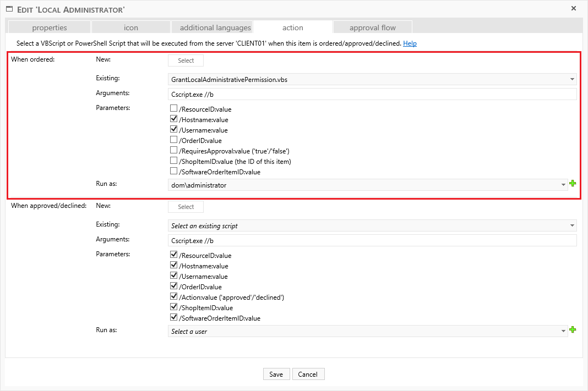Click green plus icon beside 'Select a user'
Image resolution: width=588 pixels, height=391 pixels.
[x=573, y=330]
